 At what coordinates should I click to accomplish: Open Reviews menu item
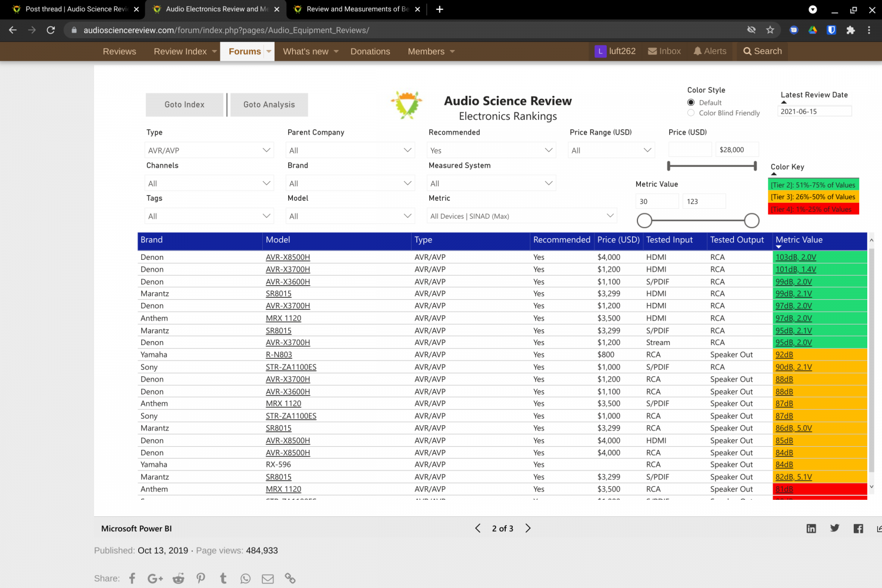[119, 51]
